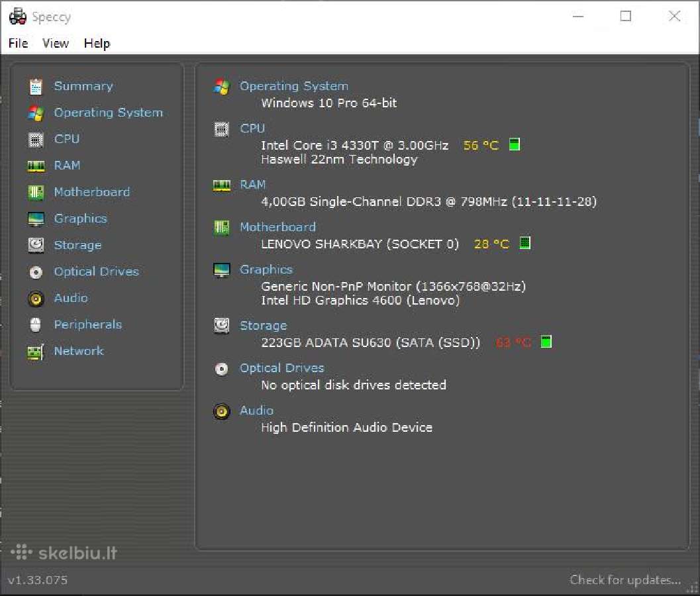Show Optical Drives section from sidebar
The image size is (700, 596).
(x=97, y=272)
